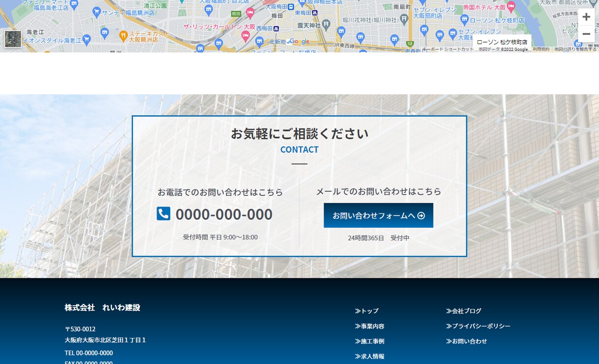Click the 露天神社 shrine marker
Viewport: 599px width, 364px height.
point(326,25)
